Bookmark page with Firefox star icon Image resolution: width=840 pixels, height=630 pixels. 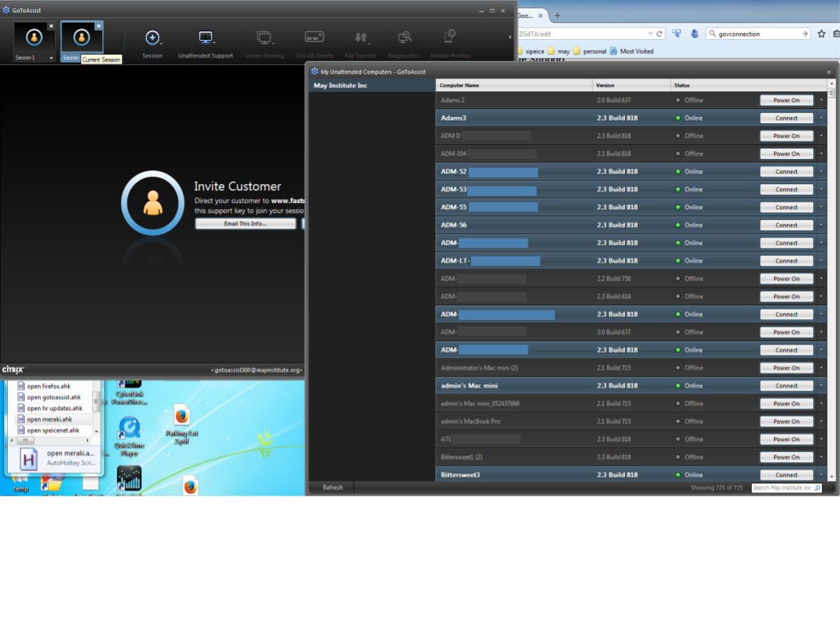821,34
